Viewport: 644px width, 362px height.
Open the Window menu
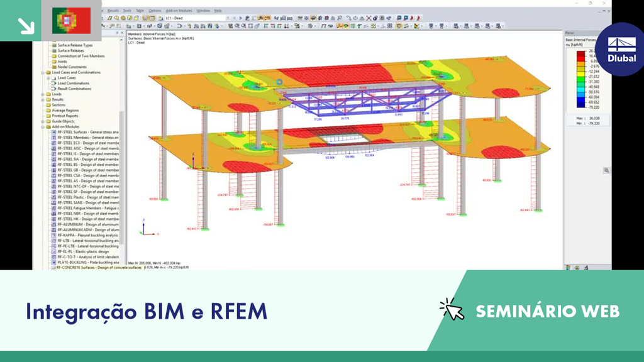click(203, 11)
